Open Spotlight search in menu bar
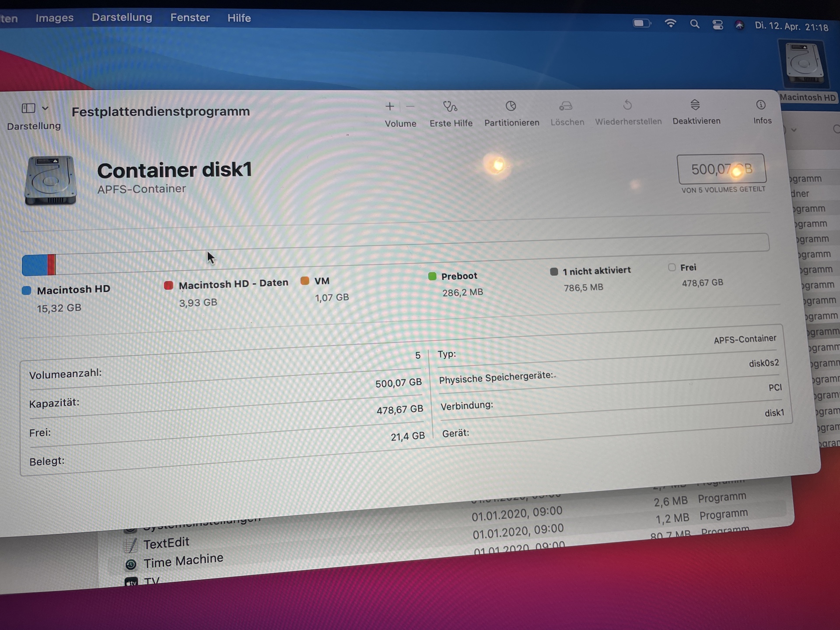Image resolution: width=840 pixels, height=630 pixels. point(694,24)
